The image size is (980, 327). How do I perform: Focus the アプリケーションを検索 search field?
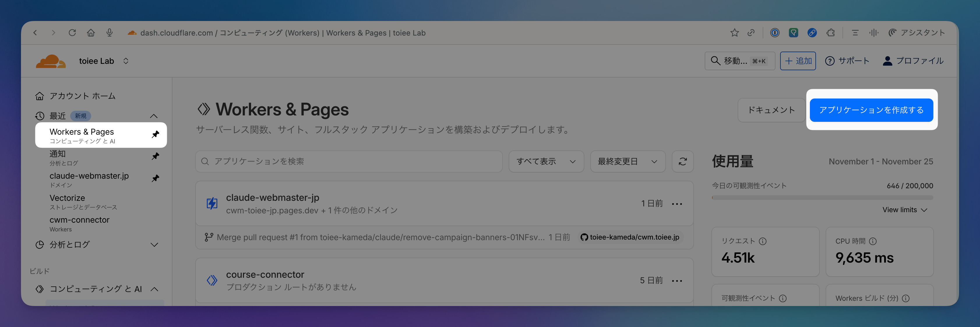point(349,161)
